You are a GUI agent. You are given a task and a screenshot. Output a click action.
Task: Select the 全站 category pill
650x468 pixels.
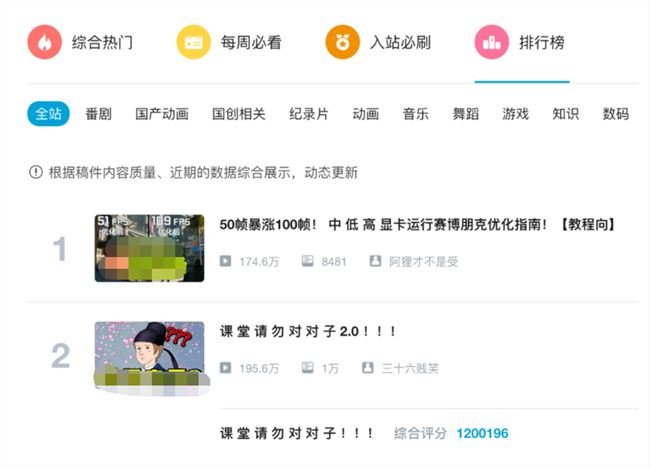(x=48, y=114)
